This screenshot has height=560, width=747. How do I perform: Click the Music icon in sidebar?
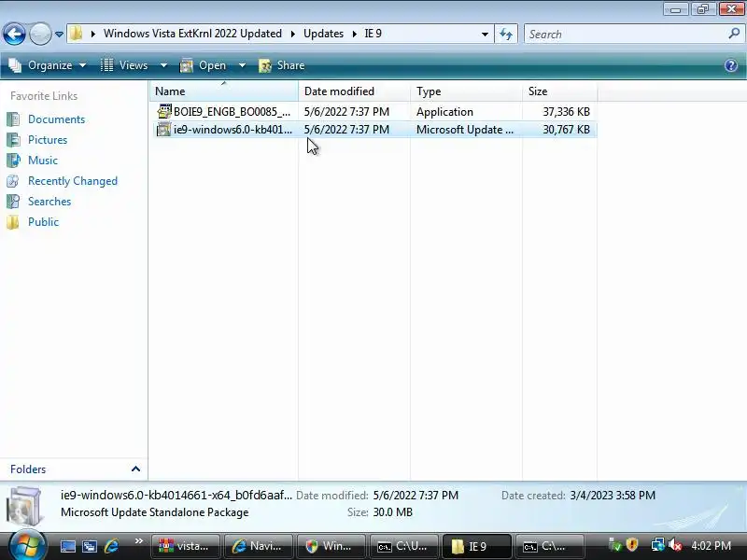click(x=13, y=160)
